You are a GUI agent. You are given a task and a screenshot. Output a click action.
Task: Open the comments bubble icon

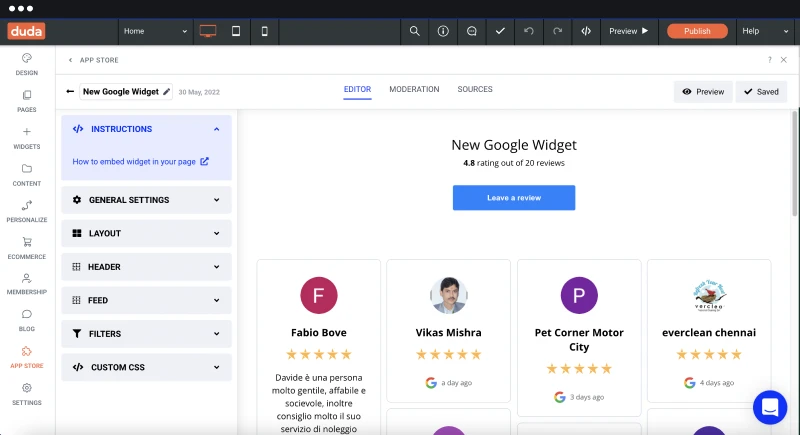(471, 31)
